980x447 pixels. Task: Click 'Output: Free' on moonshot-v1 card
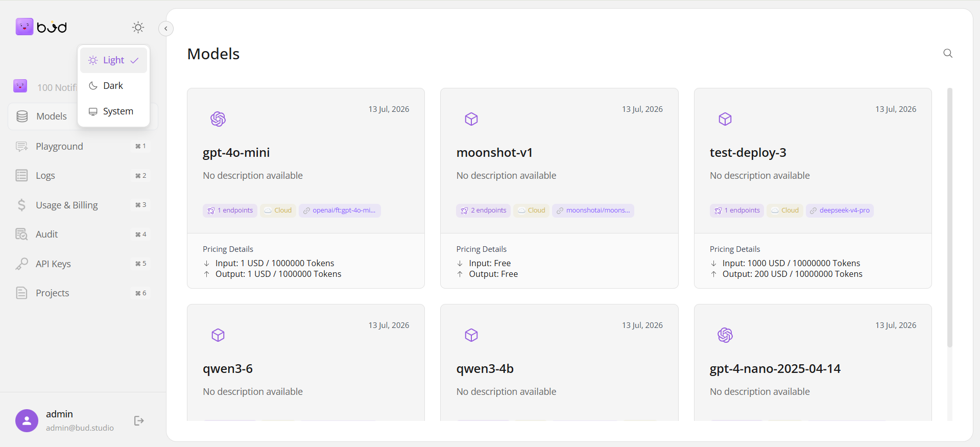click(493, 274)
